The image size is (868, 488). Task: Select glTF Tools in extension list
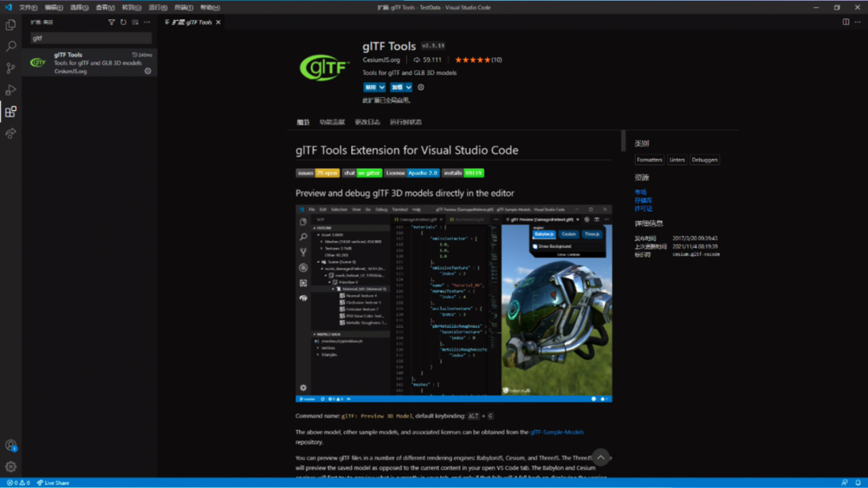[x=90, y=63]
